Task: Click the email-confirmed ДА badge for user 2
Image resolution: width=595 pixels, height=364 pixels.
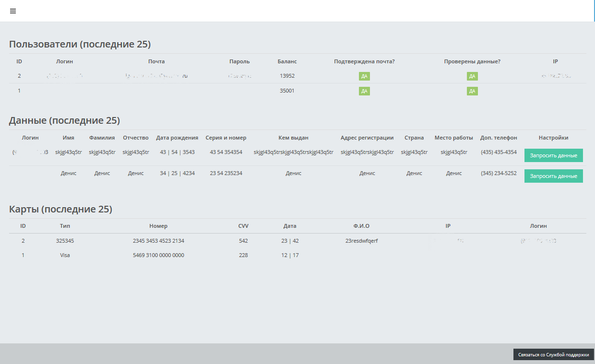Action: (x=364, y=76)
